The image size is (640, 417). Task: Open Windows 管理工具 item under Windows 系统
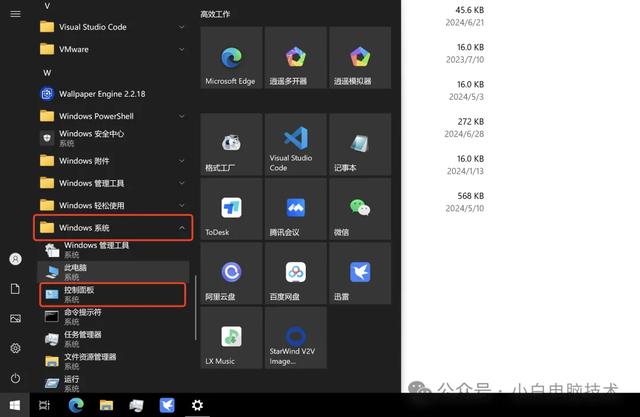coord(113,250)
